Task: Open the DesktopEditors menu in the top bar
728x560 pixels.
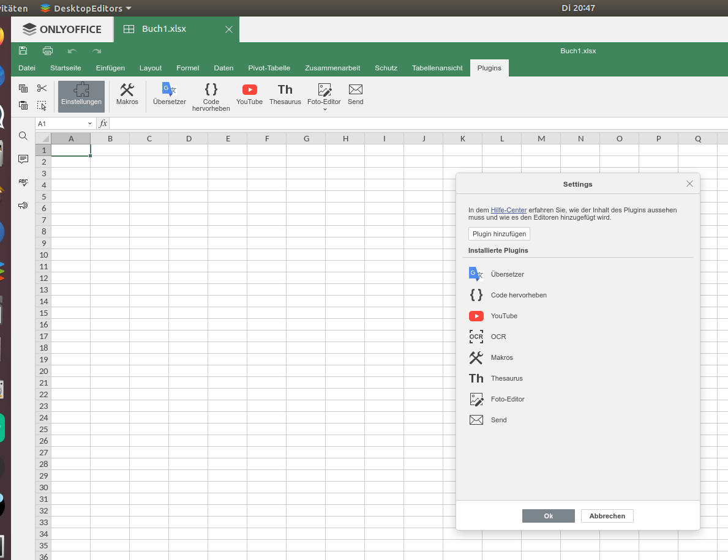Action: click(x=84, y=8)
